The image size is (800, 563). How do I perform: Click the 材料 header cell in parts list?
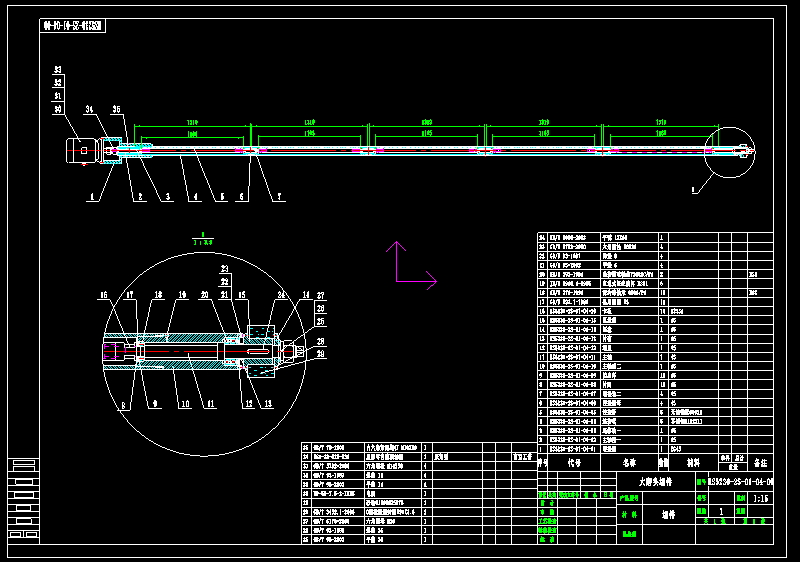(693, 463)
